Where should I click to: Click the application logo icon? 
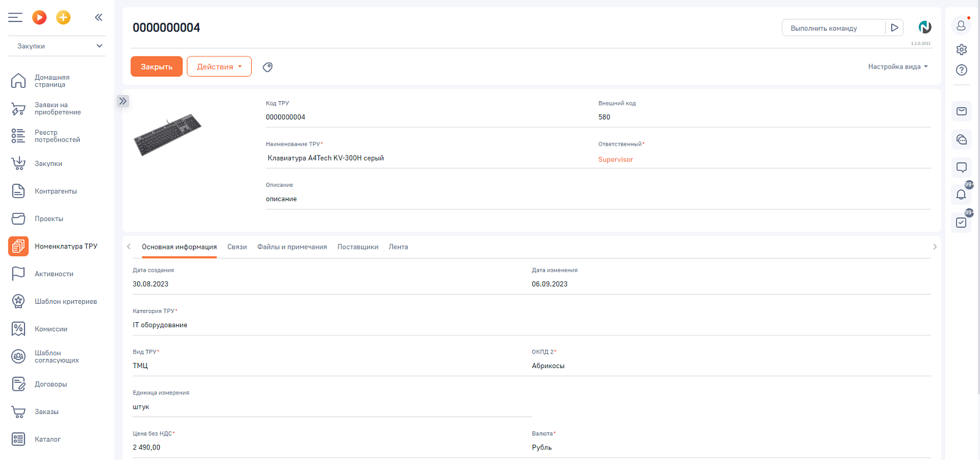[925, 27]
